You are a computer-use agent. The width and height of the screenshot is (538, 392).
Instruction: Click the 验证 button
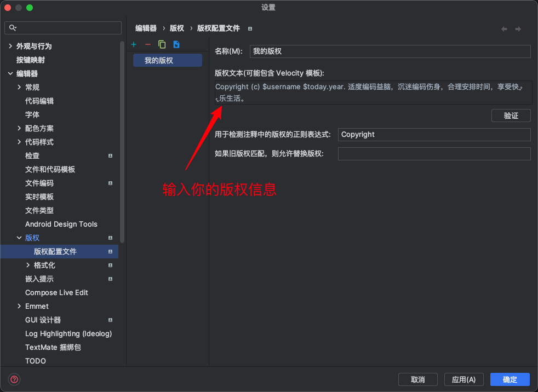(x=511, y=116)
